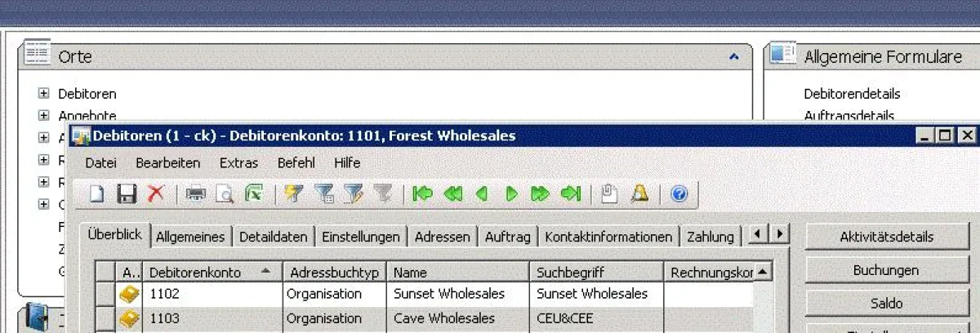This screenshot has width=980, height=333.
Task: Open the Befehl menu
Action: (296, 162)
